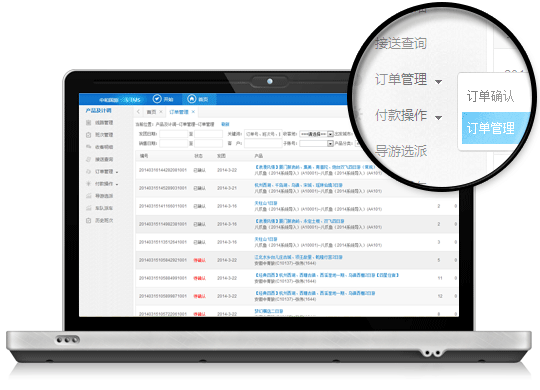Click the 首页 home icon in header
The width and height of the screenshot is (540, 390).
pos(191,99)
